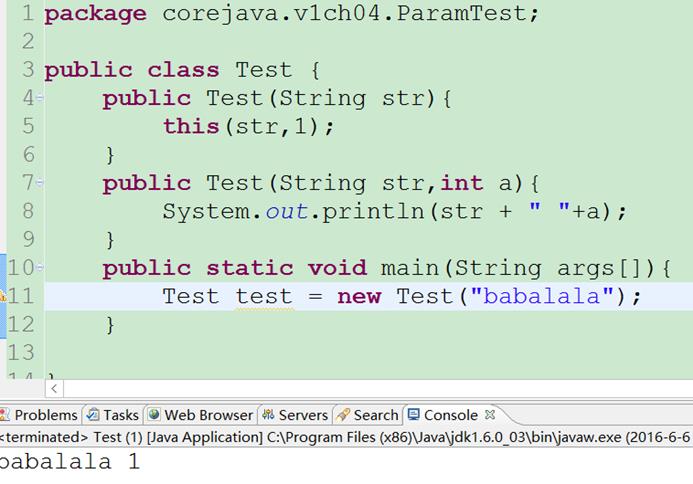Click the Web Browser globe icon
The width and height of the screenshot is (693, 484).
154,415
